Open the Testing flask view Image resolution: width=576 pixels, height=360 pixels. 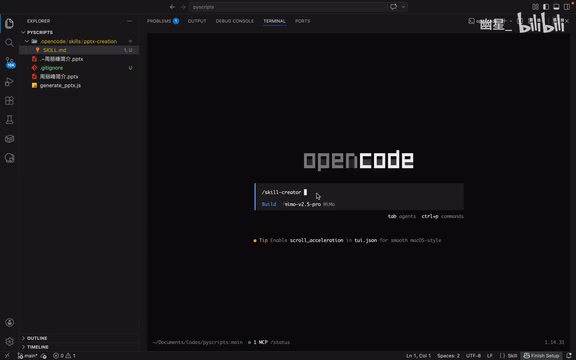click(x=9, y=119)
